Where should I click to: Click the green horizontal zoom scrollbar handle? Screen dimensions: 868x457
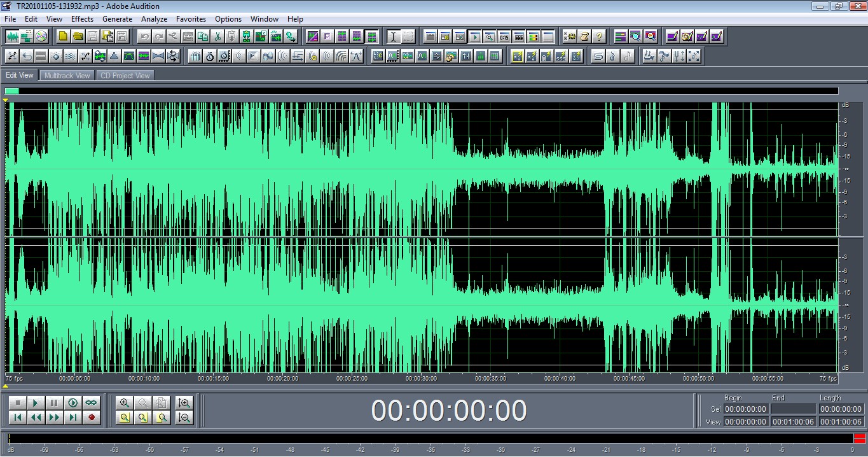[x=11, y=91]
